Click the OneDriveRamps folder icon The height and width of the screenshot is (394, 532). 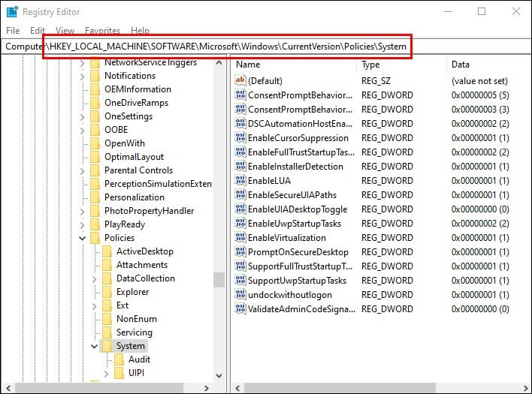pos(95,103)
